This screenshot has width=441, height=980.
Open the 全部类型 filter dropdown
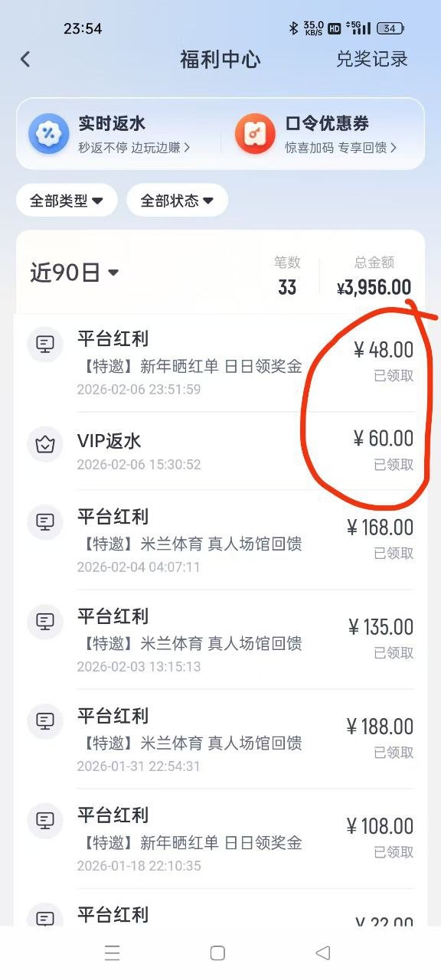[67, 200]
